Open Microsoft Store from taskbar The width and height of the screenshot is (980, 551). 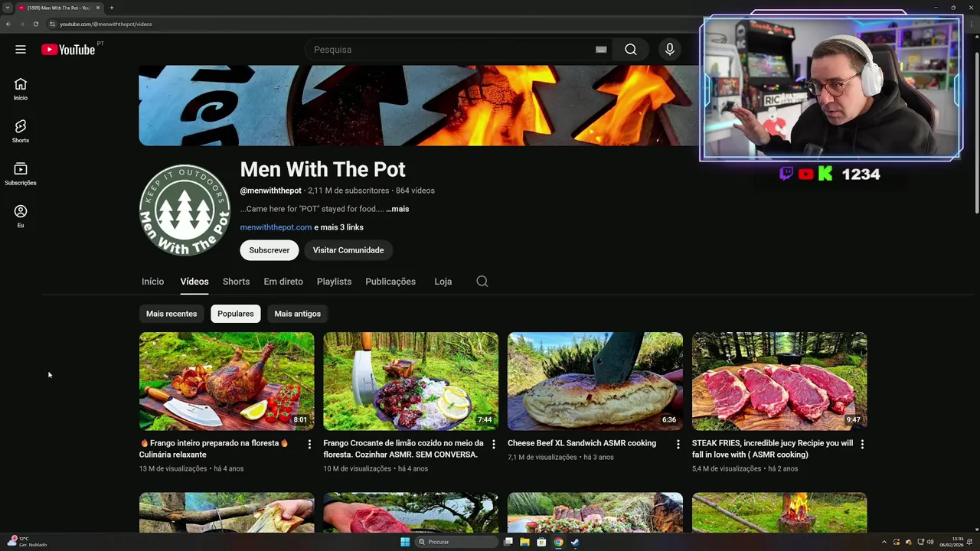[541, 542]
